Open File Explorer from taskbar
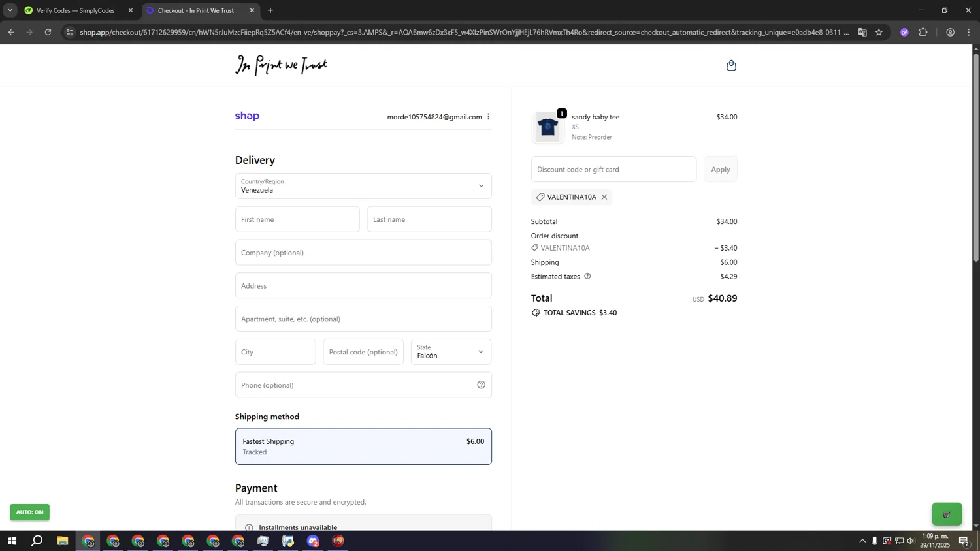980x551 pixels. (x=63, y=541)
